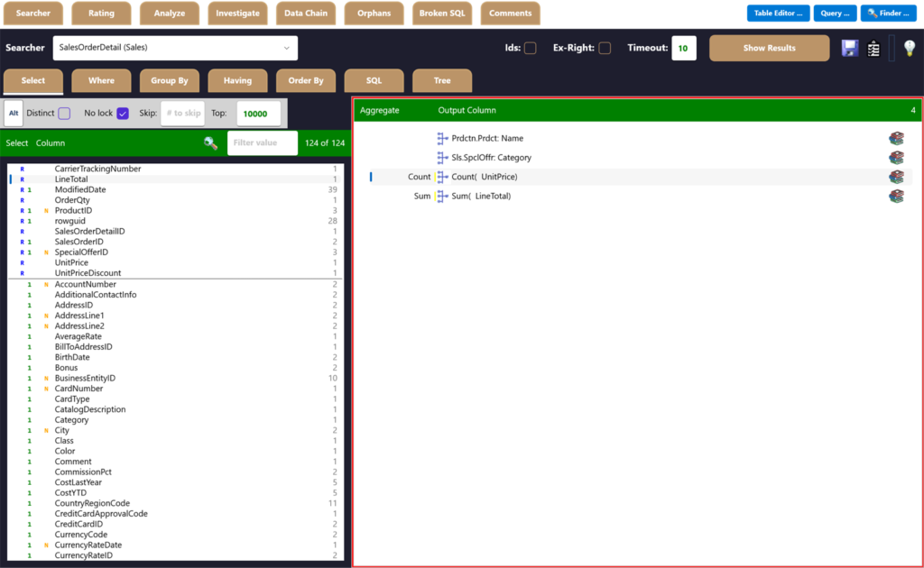Select the LineTotal column row
The width and height of the screenshot is (924, 568).
point(175,179)
